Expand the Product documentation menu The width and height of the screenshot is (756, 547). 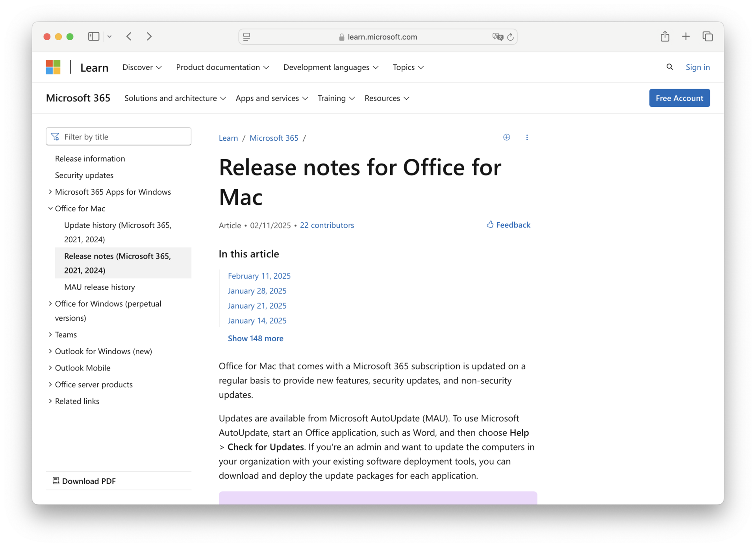[222, 67]
